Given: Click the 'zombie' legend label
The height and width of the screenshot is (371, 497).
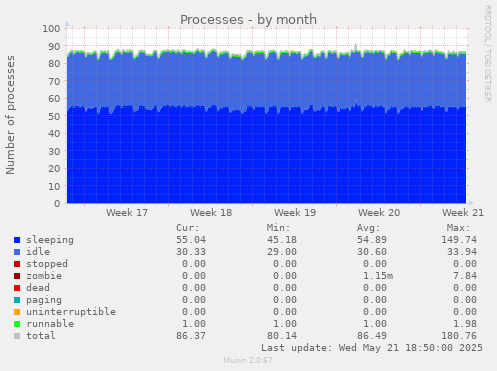Looking at the screenshot, I should coord(44,276).
